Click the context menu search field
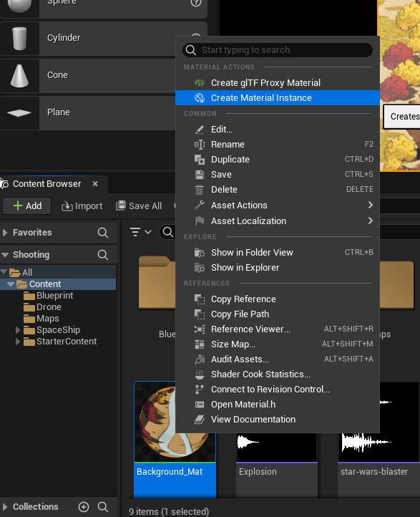Viewport: 420px width, 517px height. (278, 50)
